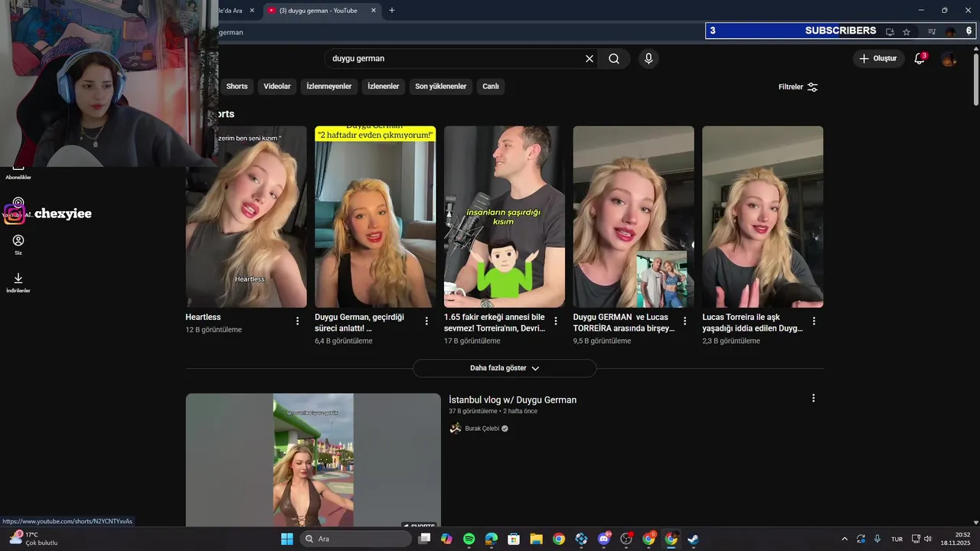Clear the YouTube search box text

coord(590,59)
